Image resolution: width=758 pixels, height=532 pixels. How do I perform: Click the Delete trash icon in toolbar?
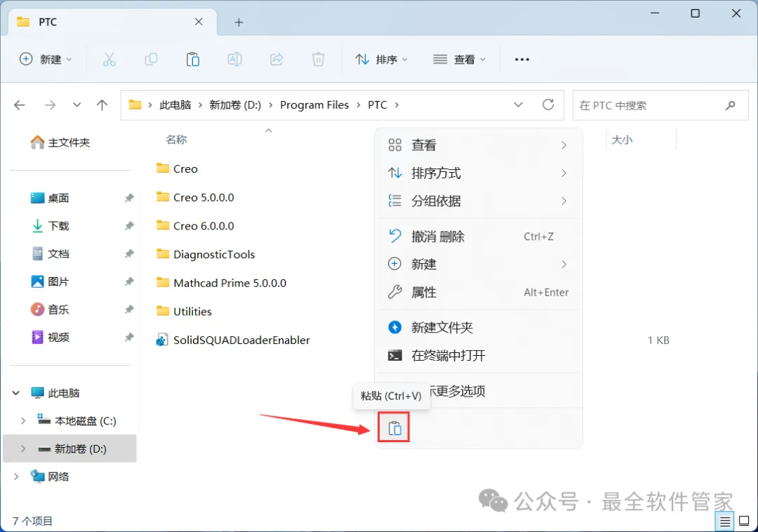[x=318, y=60]
